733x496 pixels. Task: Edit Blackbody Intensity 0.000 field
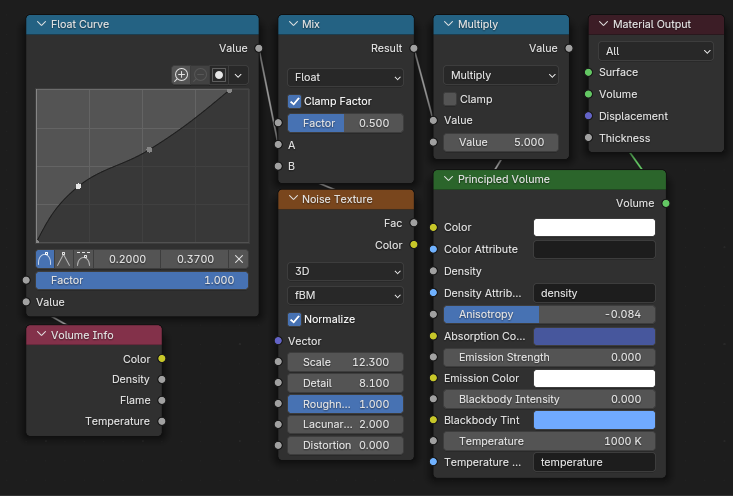click(549, 399)
